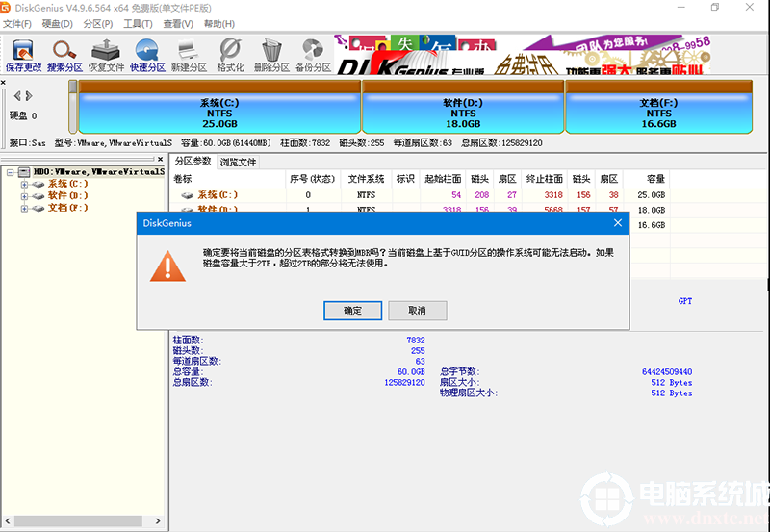
Task: Open the Search Partition (搜索分区) tool
Action: pos(64,56)
